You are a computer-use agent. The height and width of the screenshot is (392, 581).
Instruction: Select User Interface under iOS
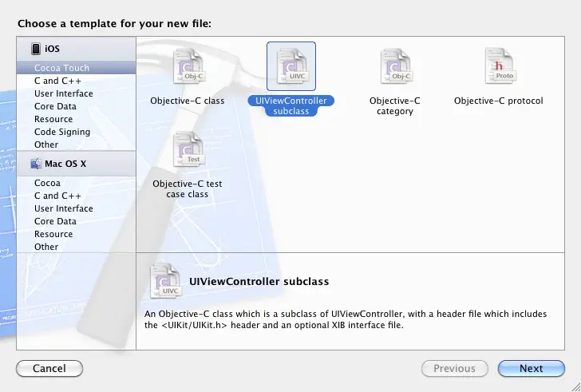pyautogui.click(x=63, y=93)
